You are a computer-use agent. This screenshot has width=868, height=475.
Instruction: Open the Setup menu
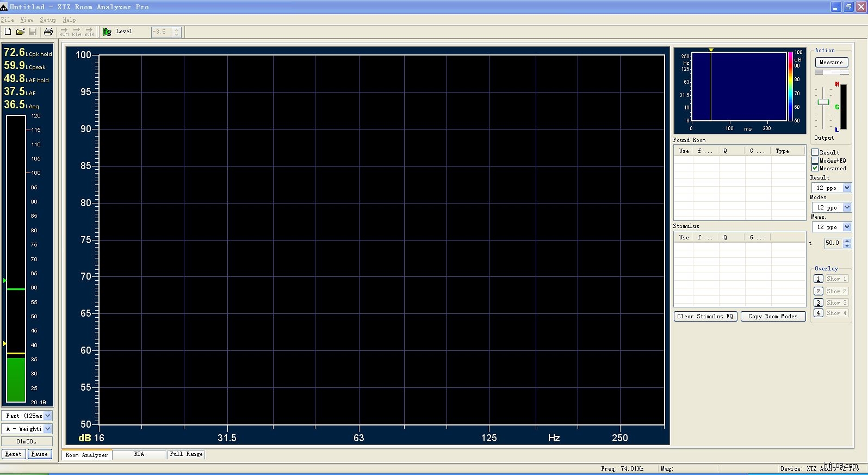click(48, 20)
